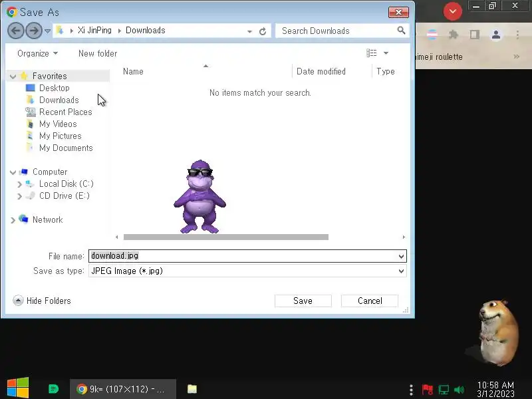Open Recent Places in Favorites
Viewport: 532px width, 399px height.
click(x=65, y=112)
